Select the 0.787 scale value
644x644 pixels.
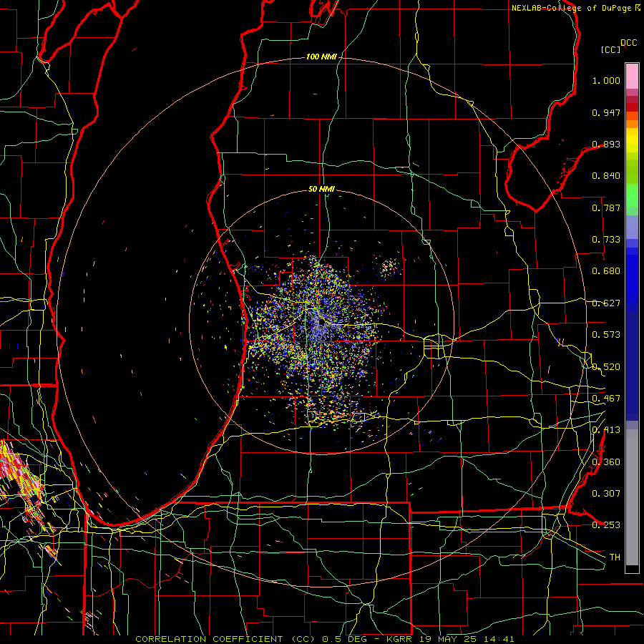pos(606,208)
